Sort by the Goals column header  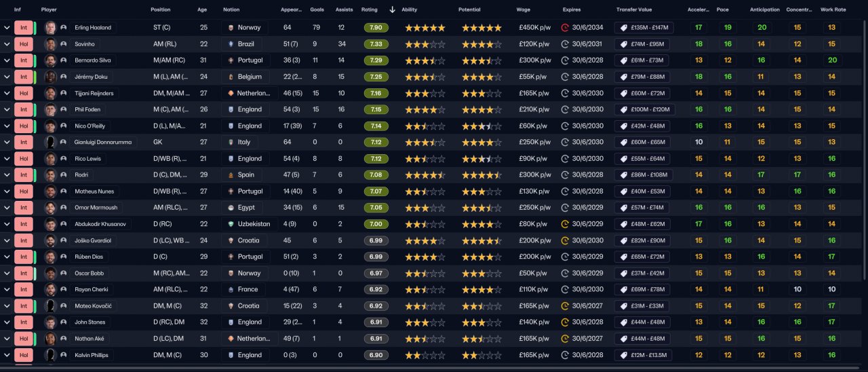coord(317,10)
